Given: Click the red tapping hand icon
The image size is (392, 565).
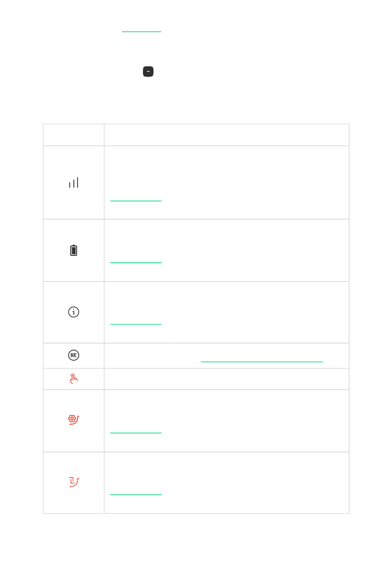Looking at the screenshot, I should pyautogui.click(x=74, y=379).
